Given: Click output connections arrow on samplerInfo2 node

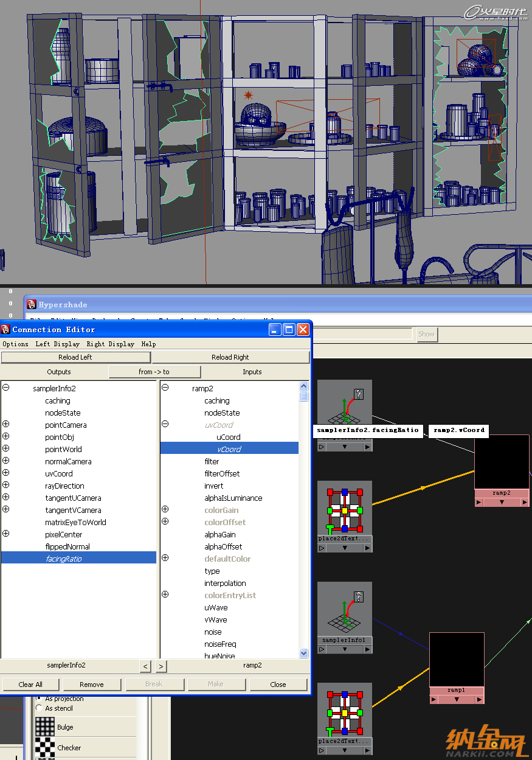Looking at the screenshot, I should 367,447.
